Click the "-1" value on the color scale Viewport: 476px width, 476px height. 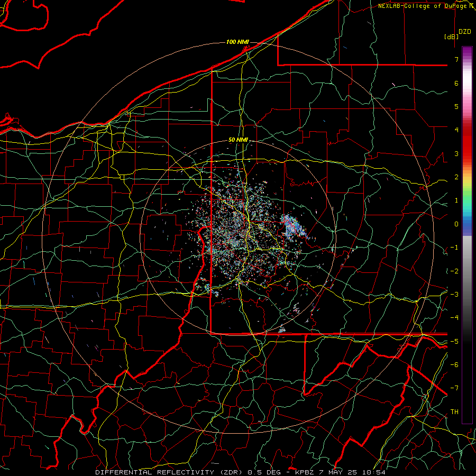(x=454, y=248)
